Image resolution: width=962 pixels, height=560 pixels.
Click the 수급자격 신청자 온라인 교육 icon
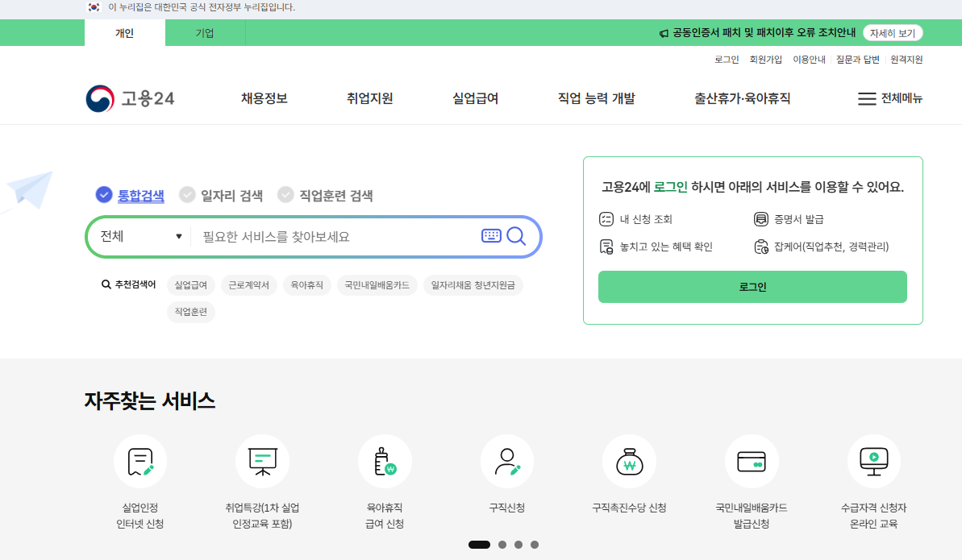point(873,461)
